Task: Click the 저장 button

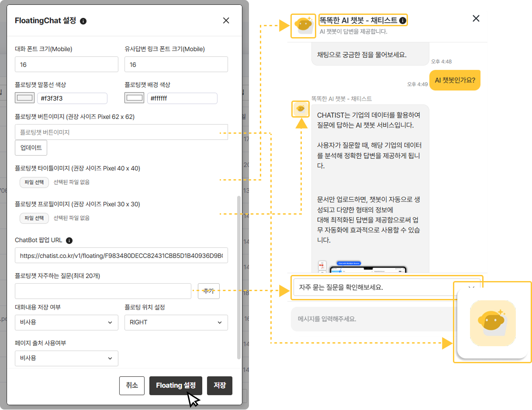Action: point(220,386)
